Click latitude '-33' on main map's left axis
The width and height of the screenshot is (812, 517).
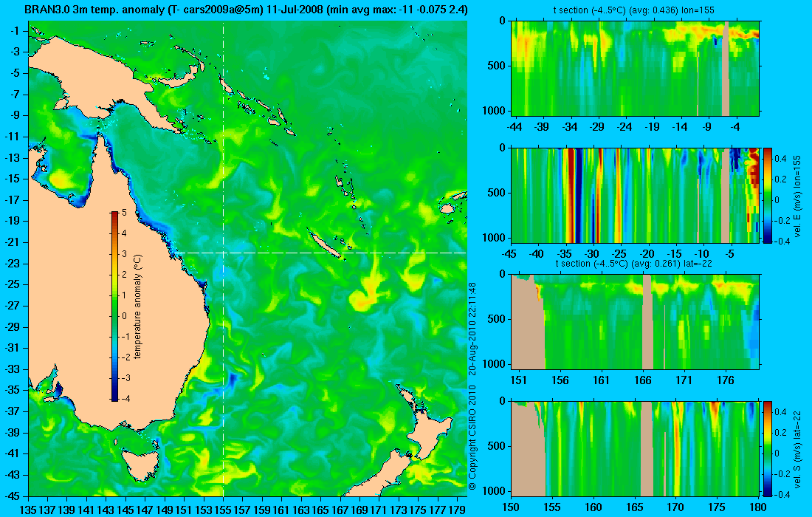pos(13,369)
